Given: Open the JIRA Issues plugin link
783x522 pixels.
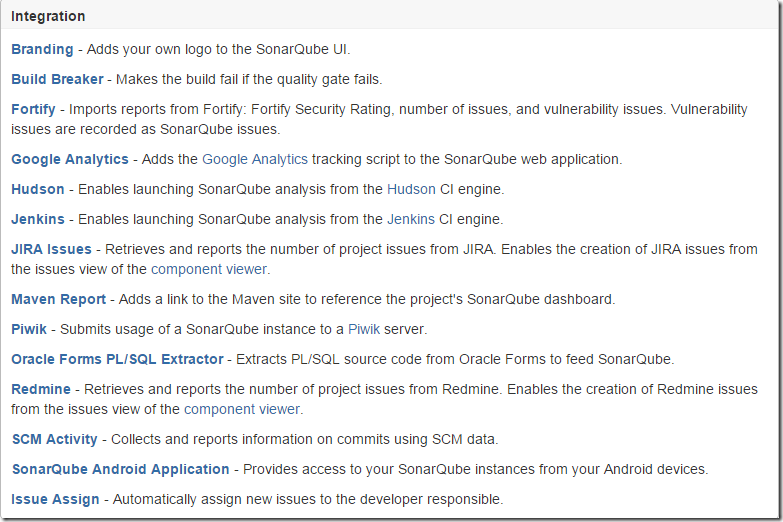Looking at the screenshot, I should pyautogui.click(x=51, y=249).
